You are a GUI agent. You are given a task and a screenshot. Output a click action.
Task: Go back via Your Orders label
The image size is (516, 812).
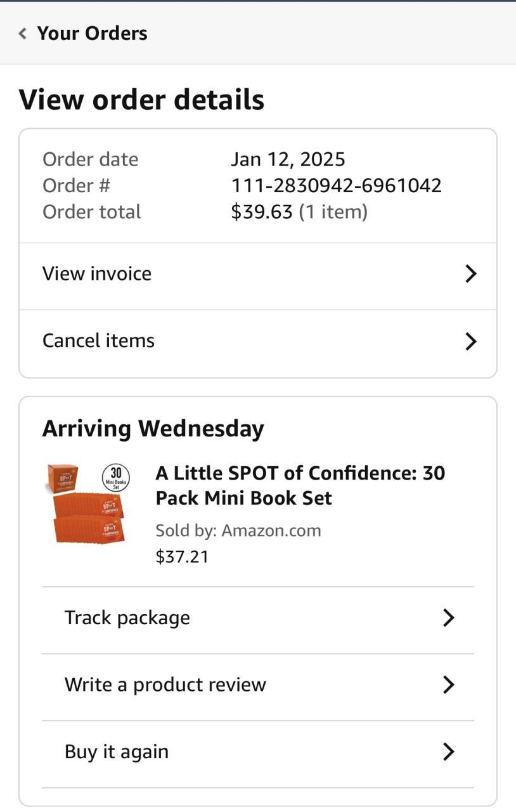pos(92,34)
